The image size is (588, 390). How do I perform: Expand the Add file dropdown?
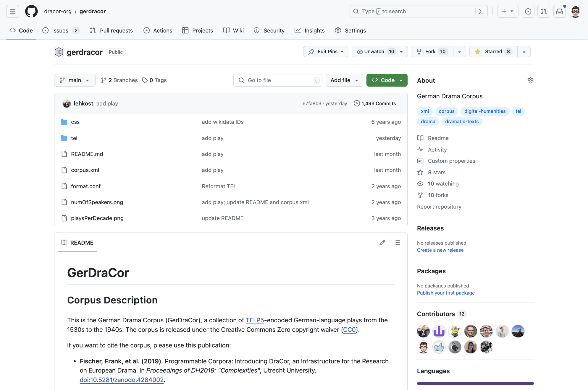coord(344,80)
